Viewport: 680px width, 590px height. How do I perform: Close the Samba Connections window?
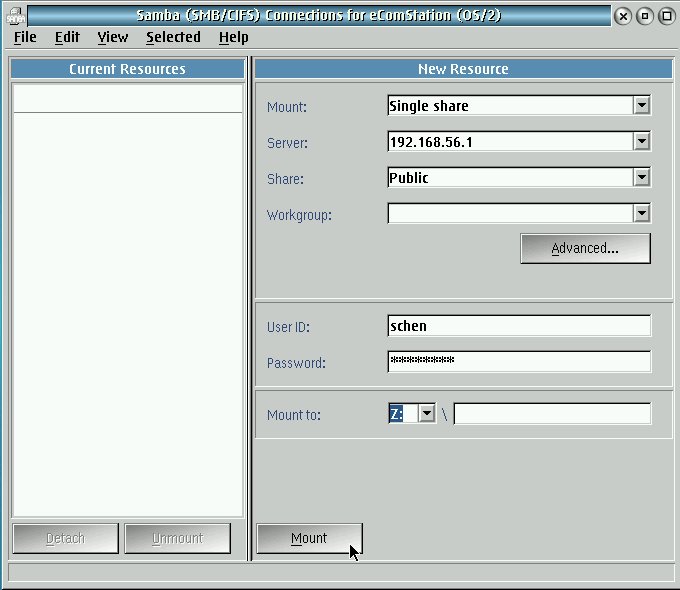pos(623,16)
